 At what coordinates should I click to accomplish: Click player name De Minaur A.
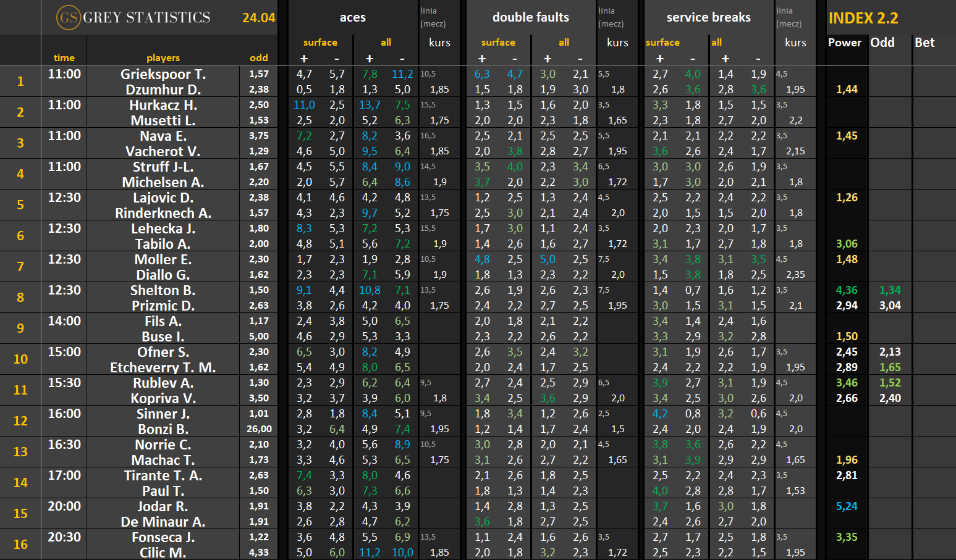tap(163, 522)
